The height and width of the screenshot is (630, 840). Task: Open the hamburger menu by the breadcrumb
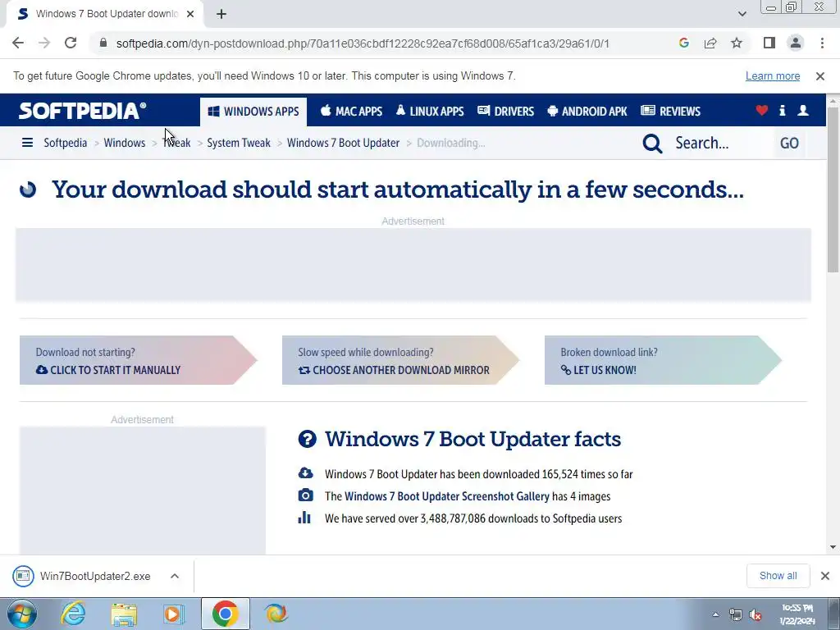[x=27, y=143]
